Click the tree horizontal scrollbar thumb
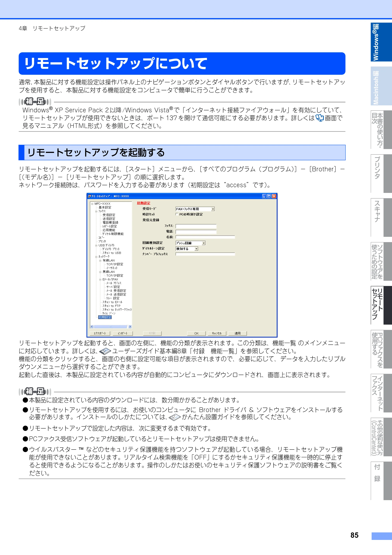392x555 pixels. [110, 327]
